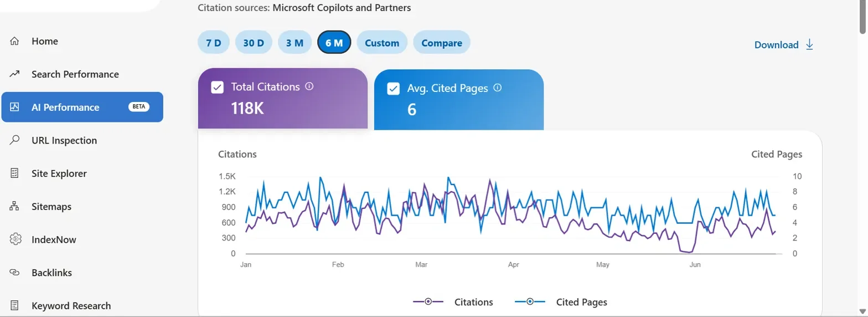Image resolution: width=868 pixels, height=317 pixels.
Task: Click the Jun label on chart axis
Action: pos(695,265)
